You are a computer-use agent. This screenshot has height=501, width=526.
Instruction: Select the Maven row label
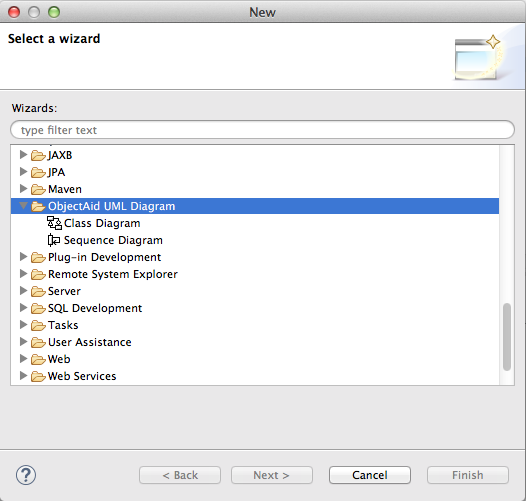coord(65,189)
